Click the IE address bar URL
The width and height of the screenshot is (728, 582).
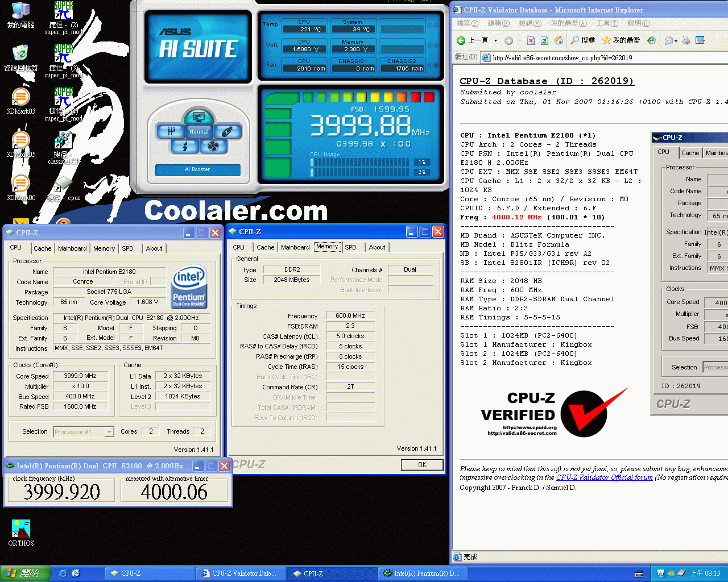562,57
